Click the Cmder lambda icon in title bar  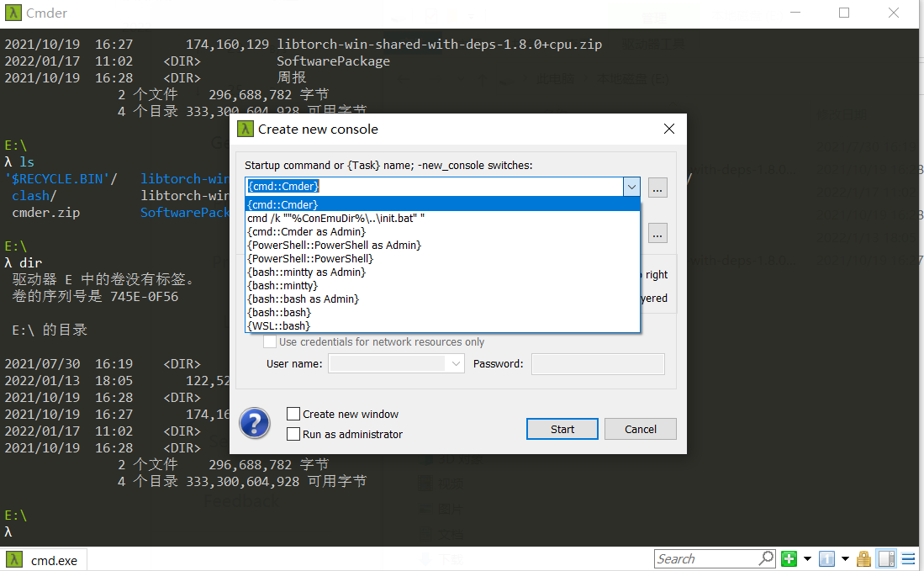13,13
